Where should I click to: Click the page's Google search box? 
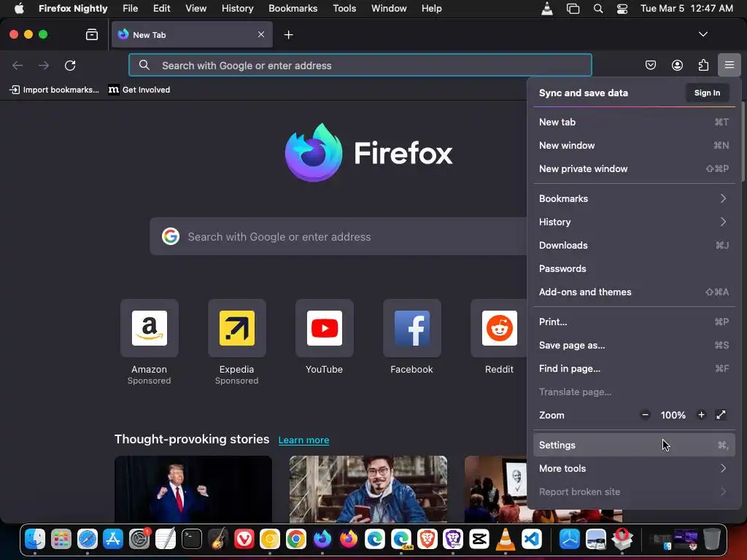pos(338,237)
